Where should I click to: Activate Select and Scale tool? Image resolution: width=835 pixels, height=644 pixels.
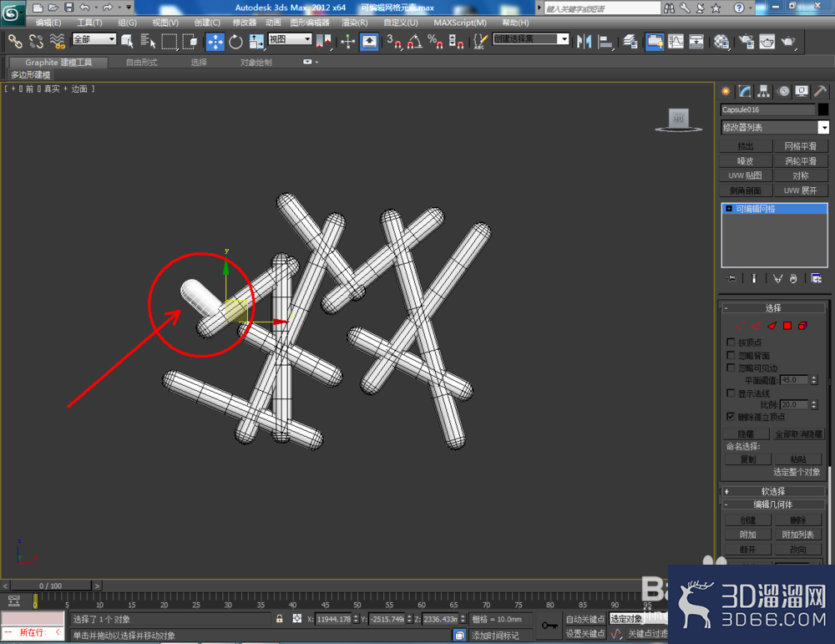256,42
